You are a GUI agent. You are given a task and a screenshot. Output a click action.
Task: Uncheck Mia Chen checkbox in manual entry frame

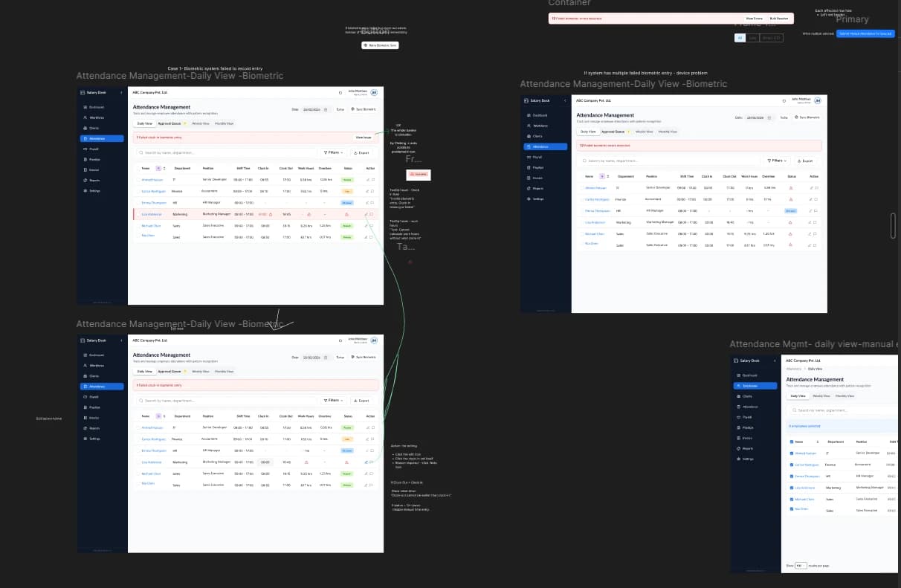click(x=792, y=509)
